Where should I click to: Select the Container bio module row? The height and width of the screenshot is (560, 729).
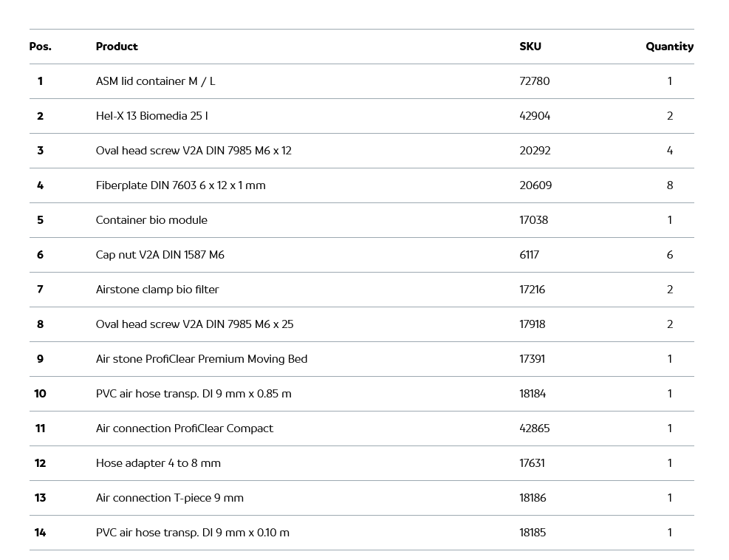click(x=151, y=220)
